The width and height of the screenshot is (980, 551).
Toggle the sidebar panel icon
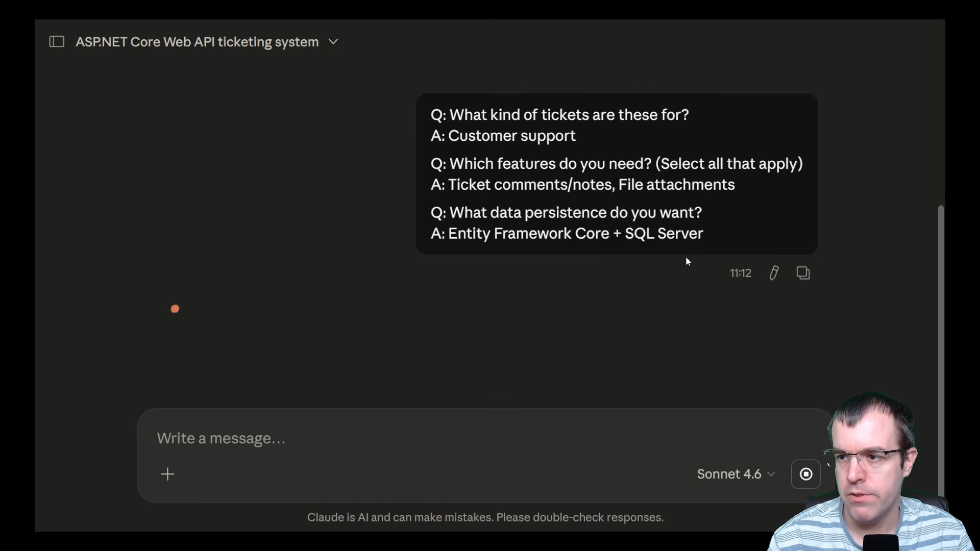57,42
